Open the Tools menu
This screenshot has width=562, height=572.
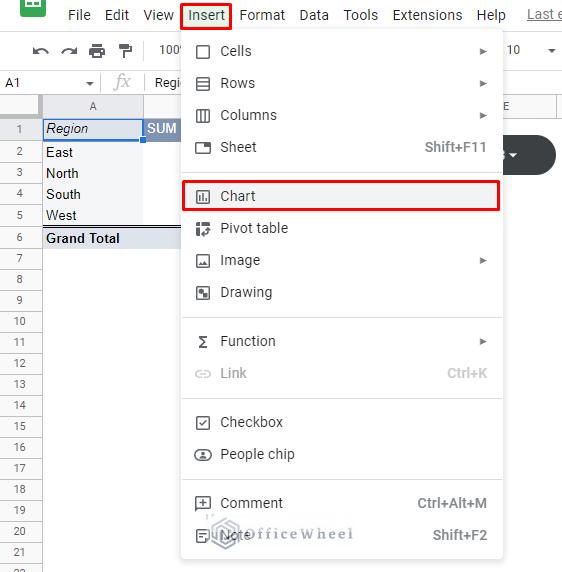click(361, 15)
